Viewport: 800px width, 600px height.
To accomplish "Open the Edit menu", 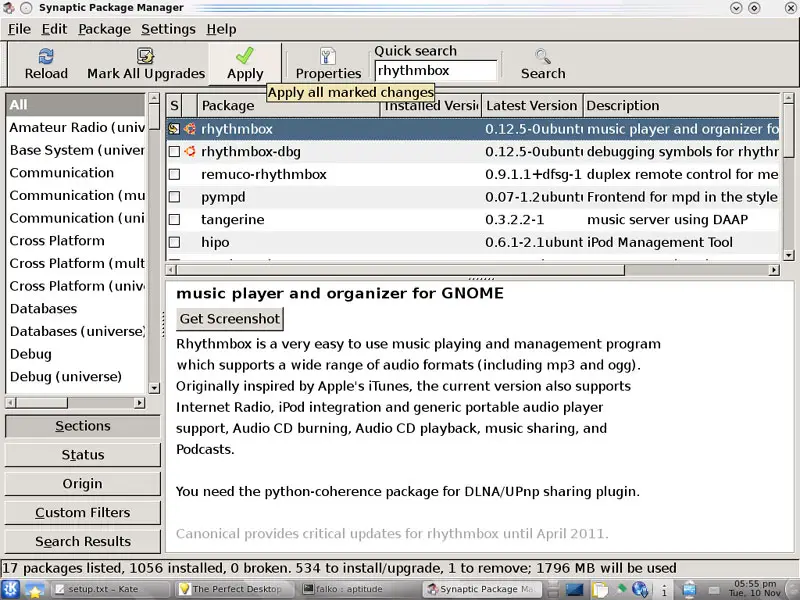I will click(54, 29).
